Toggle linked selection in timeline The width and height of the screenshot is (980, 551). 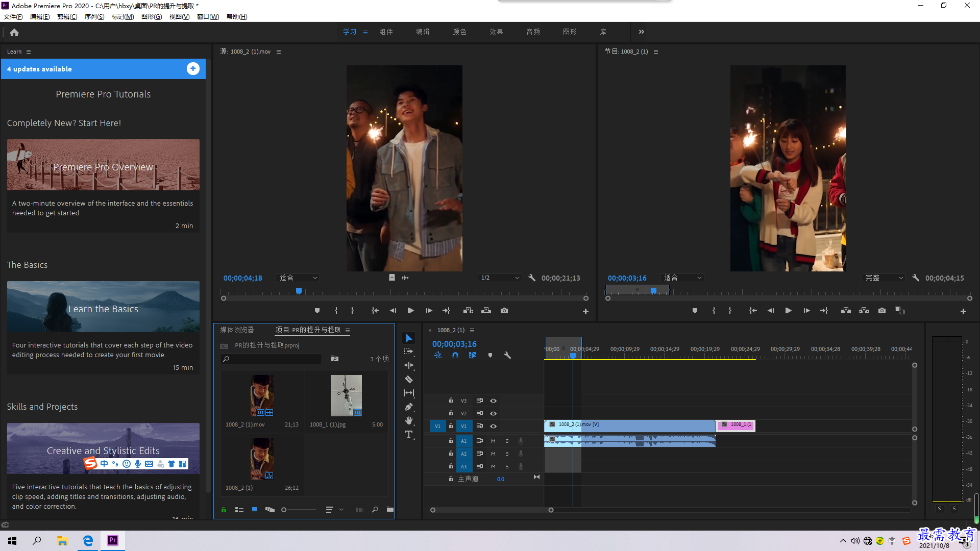[x=473, y=355]
